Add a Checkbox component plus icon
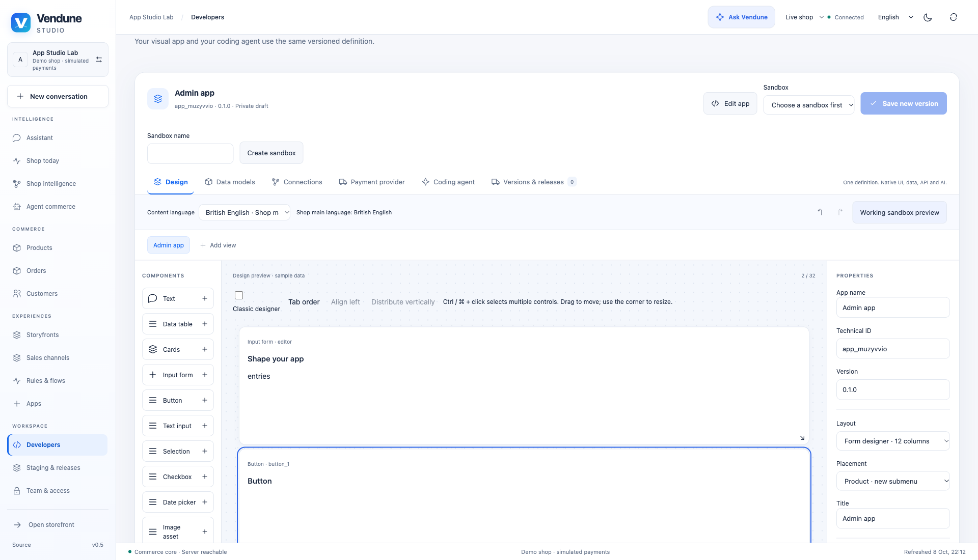The image size is (978, 560). [x=205, y=477]
